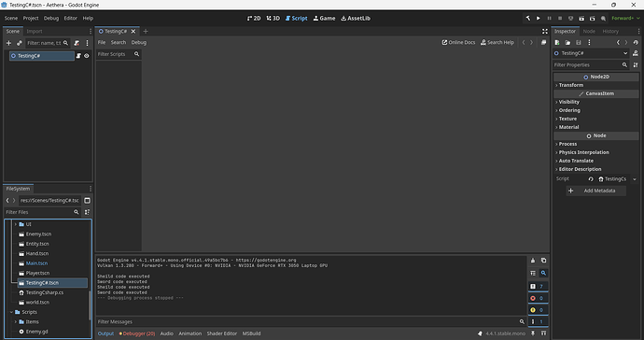Image resolution: width=644 pixels, height=340 pixels.
Task: Toggle editor messages filter showing 1
Action: click(538, 321)
